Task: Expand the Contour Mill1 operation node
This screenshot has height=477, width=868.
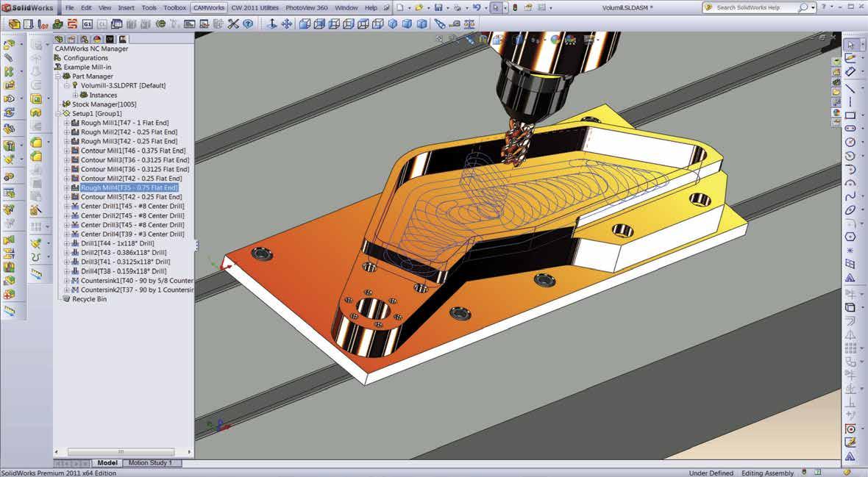Action: (x=66, y=151)
